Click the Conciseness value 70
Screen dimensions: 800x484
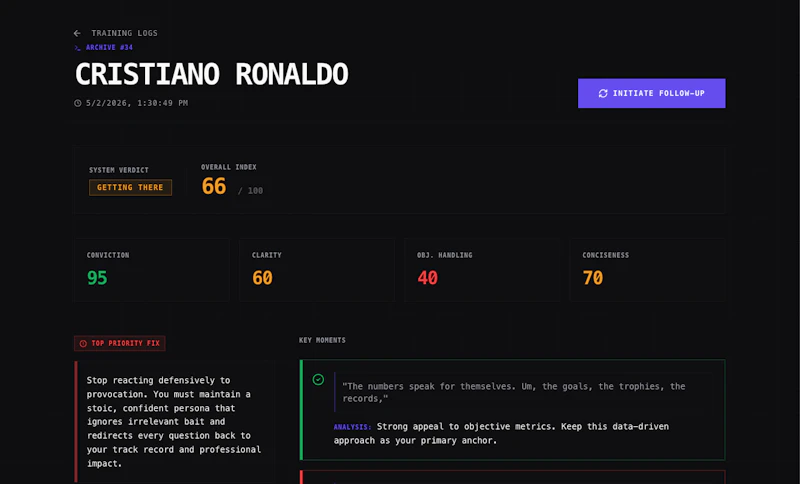(593, 278)
